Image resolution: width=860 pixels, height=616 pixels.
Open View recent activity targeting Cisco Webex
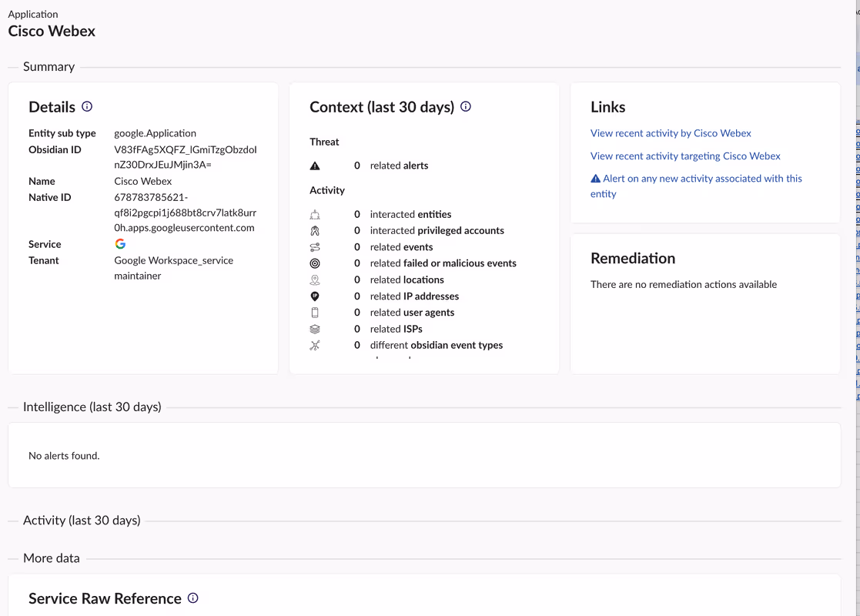685,156
